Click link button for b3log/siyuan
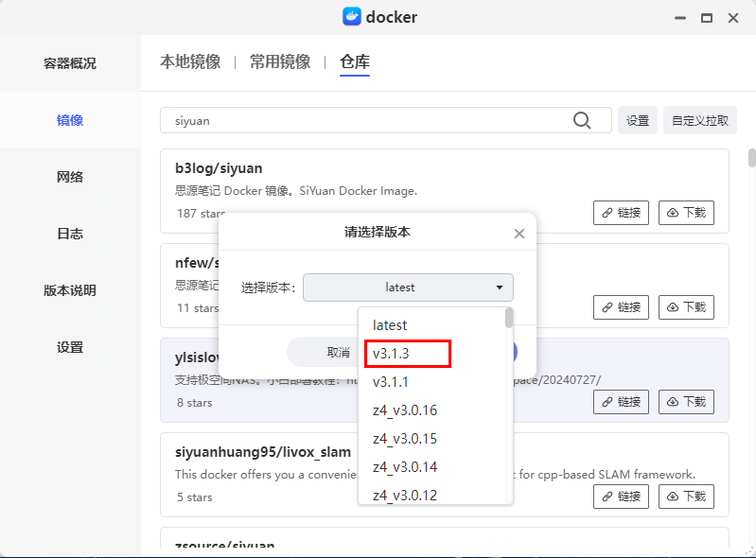This screenshot has height=558, width=756. 622,213
